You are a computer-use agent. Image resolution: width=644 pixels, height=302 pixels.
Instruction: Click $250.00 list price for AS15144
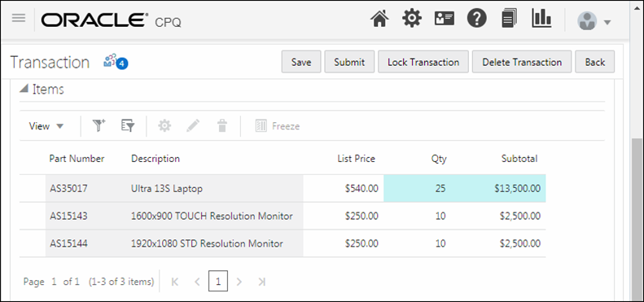[x=361, y=243]
